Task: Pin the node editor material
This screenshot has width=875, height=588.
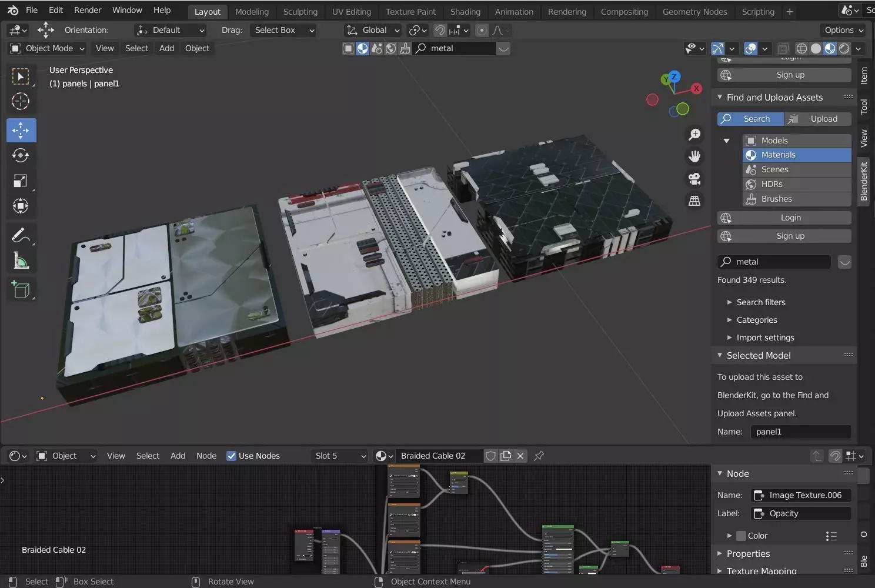Action: click(539, 456)
